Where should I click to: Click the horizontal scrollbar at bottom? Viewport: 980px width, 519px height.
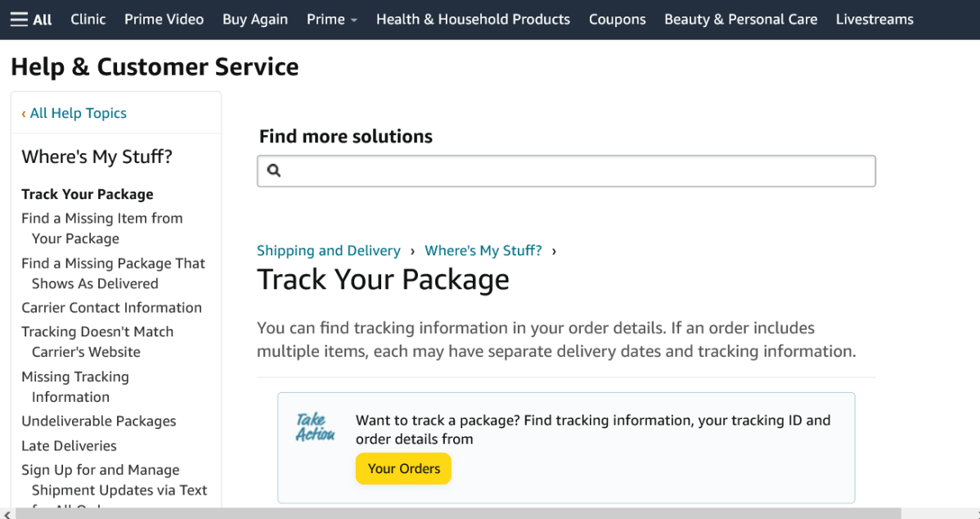[490, 513]
